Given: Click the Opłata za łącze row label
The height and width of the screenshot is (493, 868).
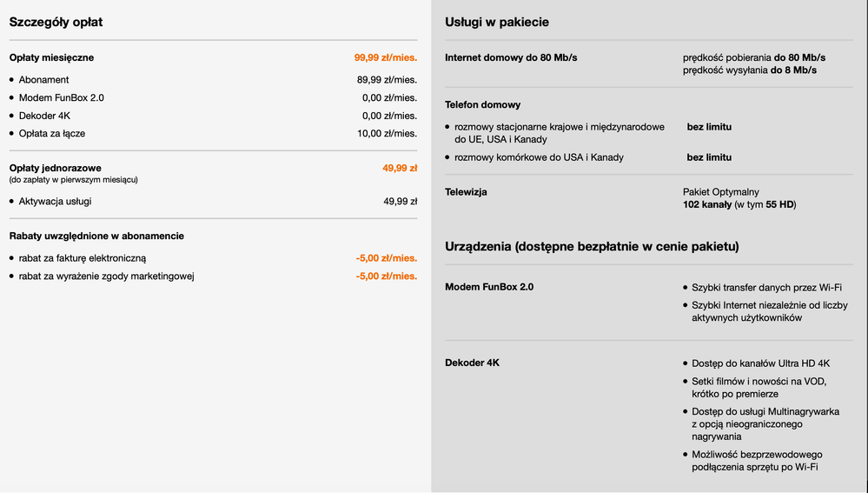Looking at the screenshot, I should tap(52, 134).
